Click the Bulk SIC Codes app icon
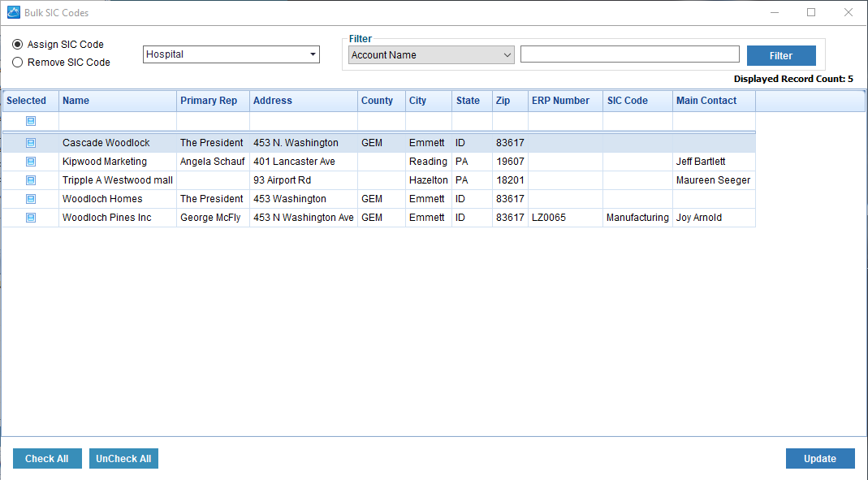This screenshot has width=868, height=480. point(13,12)
